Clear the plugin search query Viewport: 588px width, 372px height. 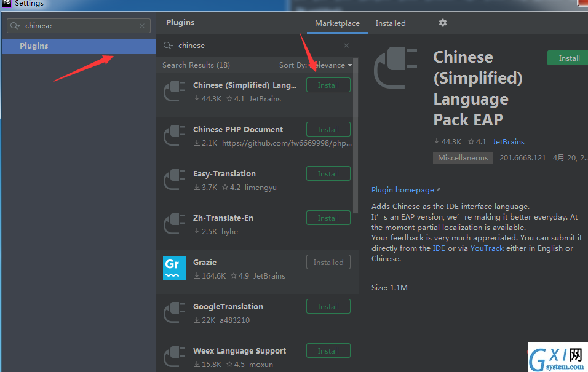[x=346, y=46]
